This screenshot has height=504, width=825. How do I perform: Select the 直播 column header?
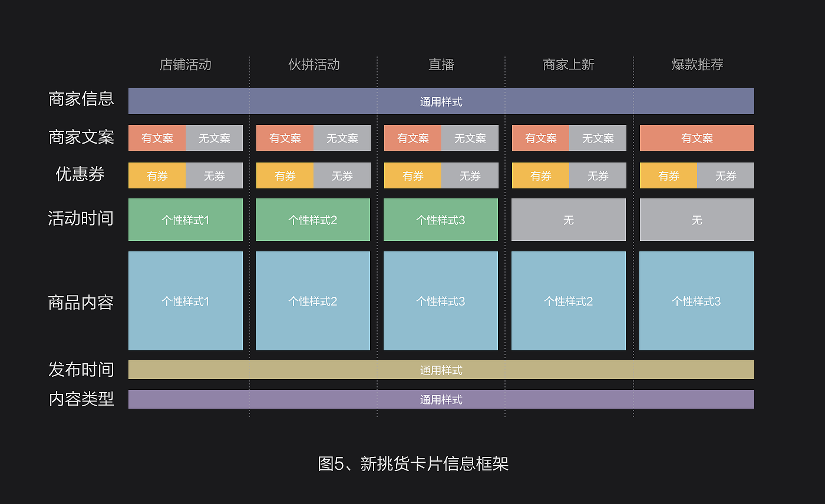click(441, 65)
